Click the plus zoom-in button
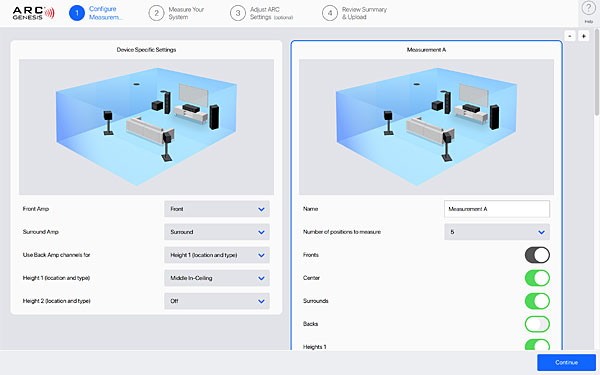The height and width of the screenshot is (375, 600). point(584,36)
